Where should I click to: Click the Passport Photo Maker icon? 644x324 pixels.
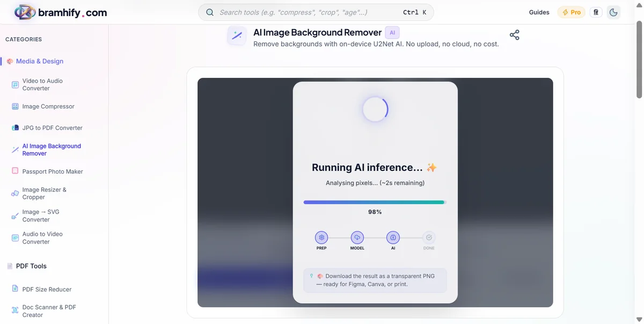click(15, 171)
